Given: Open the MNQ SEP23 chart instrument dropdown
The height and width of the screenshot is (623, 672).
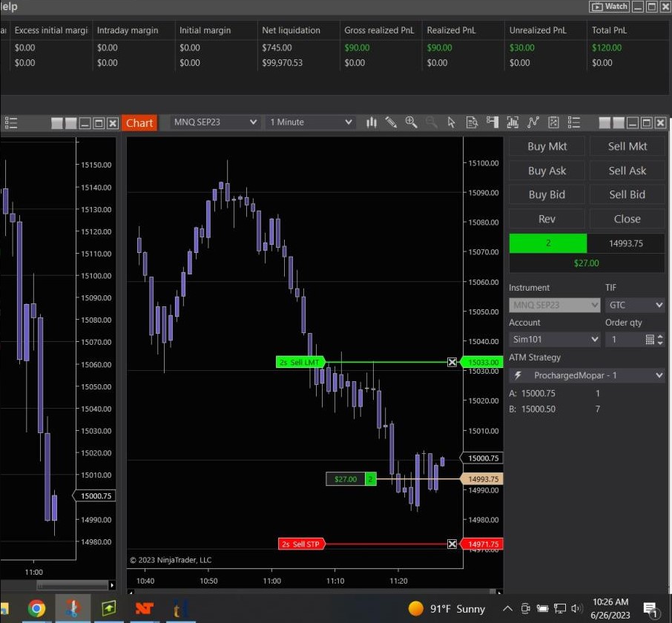Looking at the screenshot, I should click(x=214, y=122).
